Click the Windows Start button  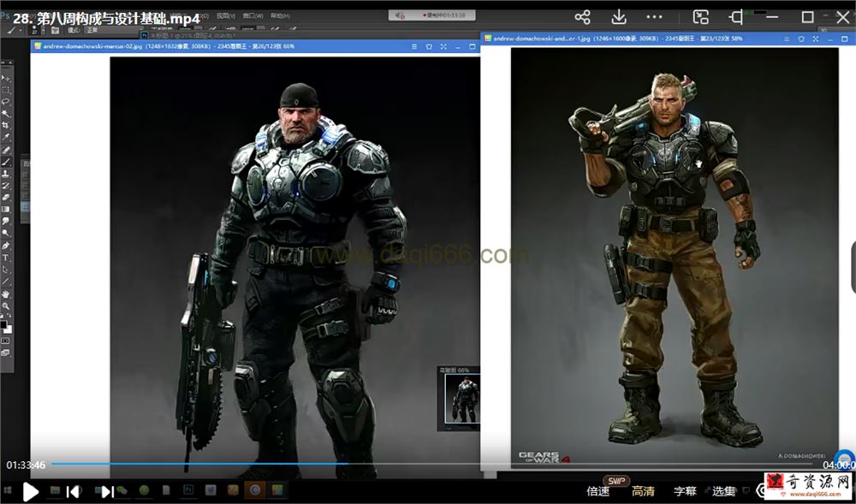tap(8, 489)
